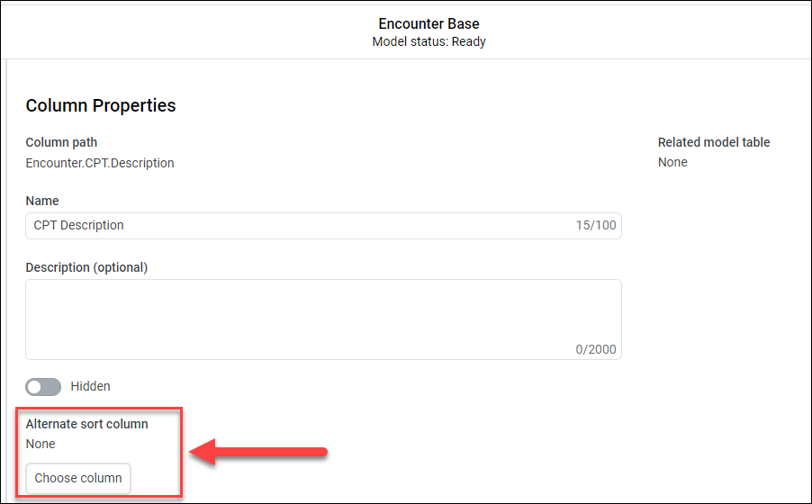Focus the Name input field
Image resolution: width=812 pixels, height=504 pixels.
point(297,225)
